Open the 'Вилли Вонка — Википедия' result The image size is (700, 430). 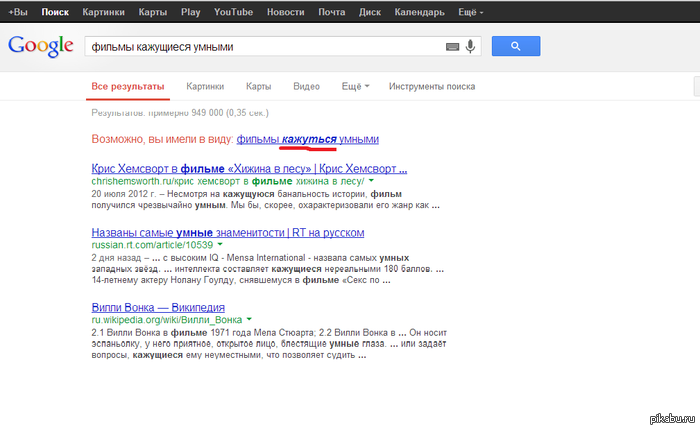click(158, 307)
